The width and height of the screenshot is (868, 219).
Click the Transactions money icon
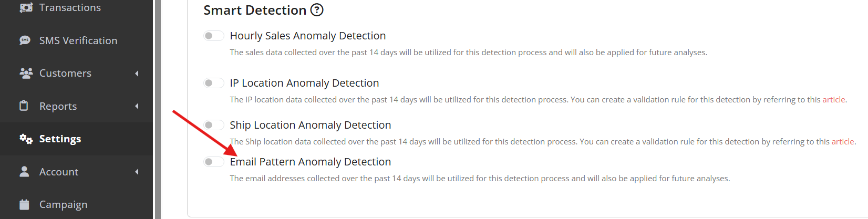point(26,7)
